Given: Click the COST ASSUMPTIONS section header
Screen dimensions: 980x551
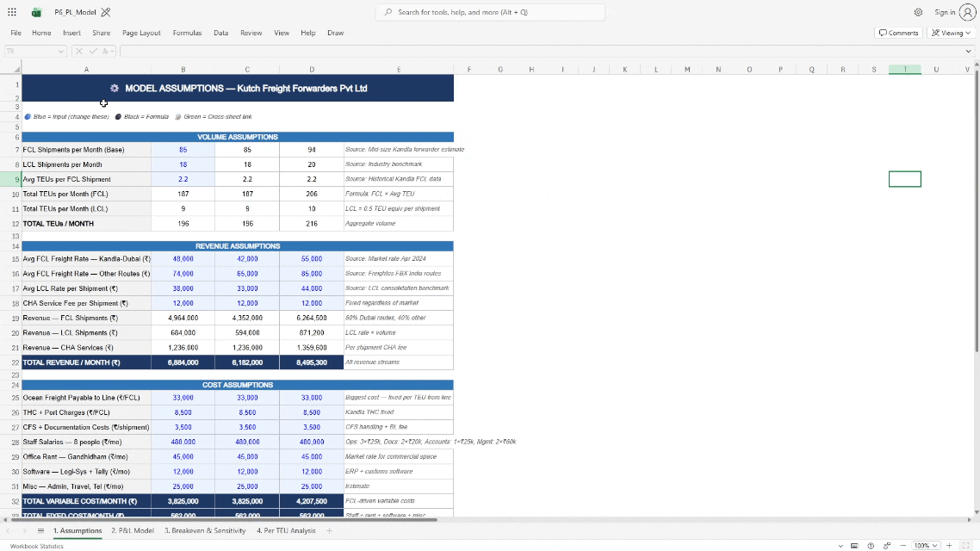Looking at the screenshot, I should pos(238,385).
